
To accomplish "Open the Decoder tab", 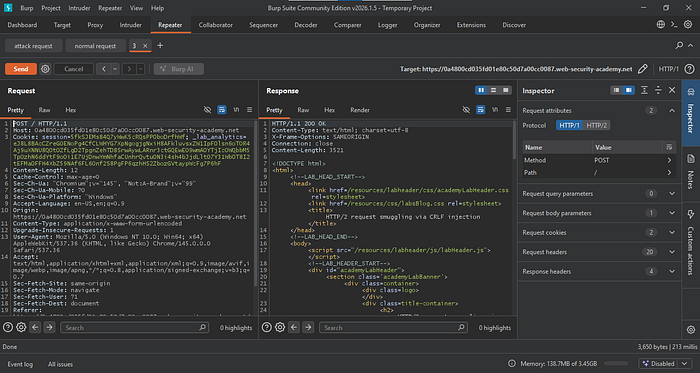I will tap(306, 25).
